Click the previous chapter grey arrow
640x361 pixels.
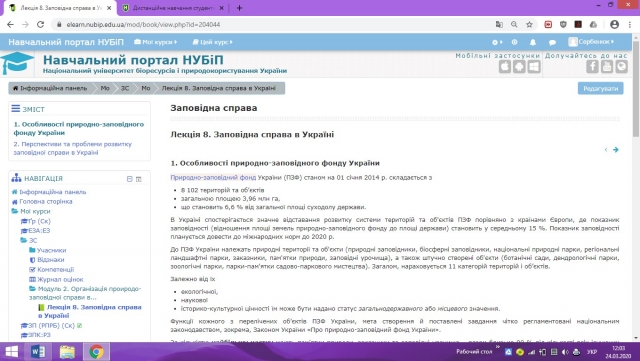click(x=606, y=150)
